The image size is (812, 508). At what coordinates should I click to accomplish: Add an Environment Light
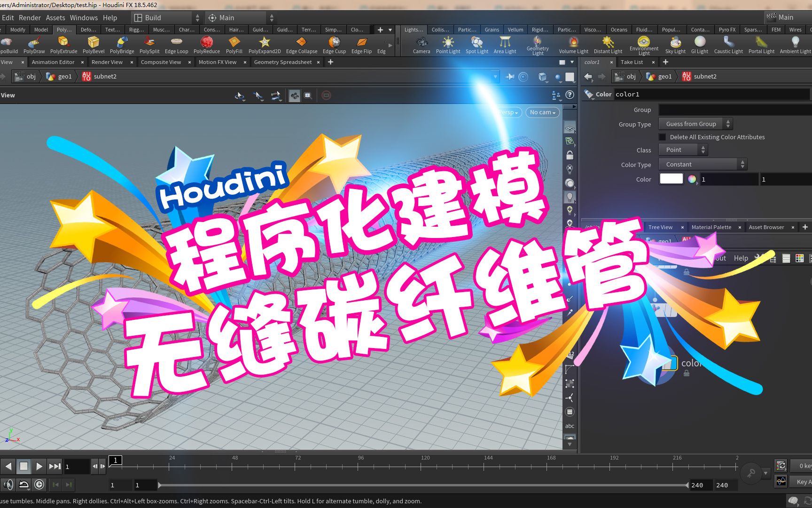644,45
